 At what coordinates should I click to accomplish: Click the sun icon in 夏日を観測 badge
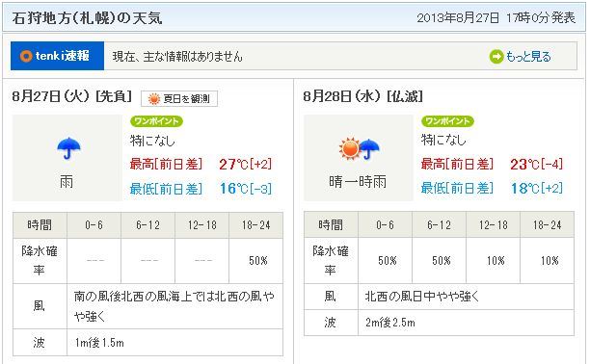click(x=154, y=99)
